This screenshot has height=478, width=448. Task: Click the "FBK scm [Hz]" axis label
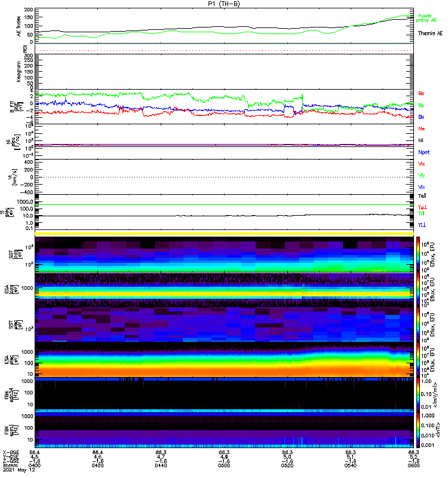coord(11,430)
